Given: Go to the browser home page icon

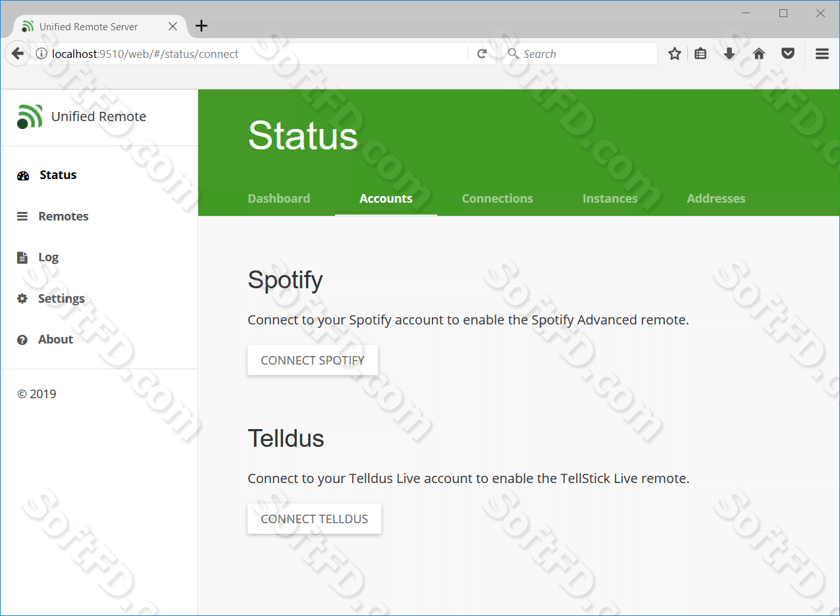Looking at the screenshot, I should [759, 54].
